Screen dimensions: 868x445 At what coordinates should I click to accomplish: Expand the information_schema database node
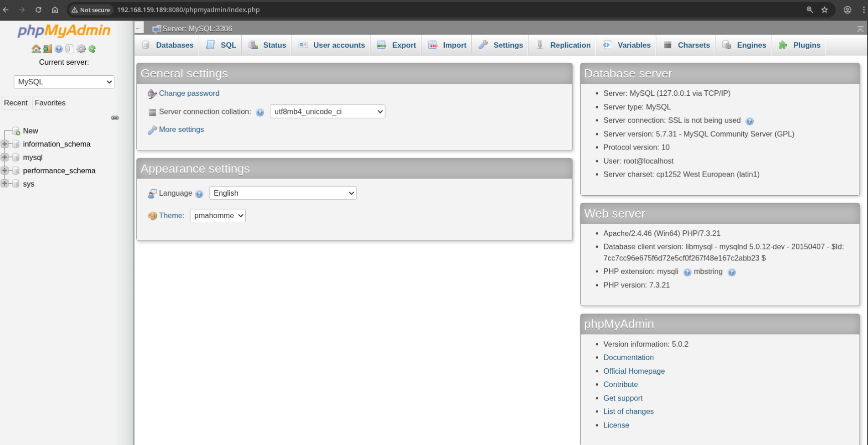pos(5,144)
